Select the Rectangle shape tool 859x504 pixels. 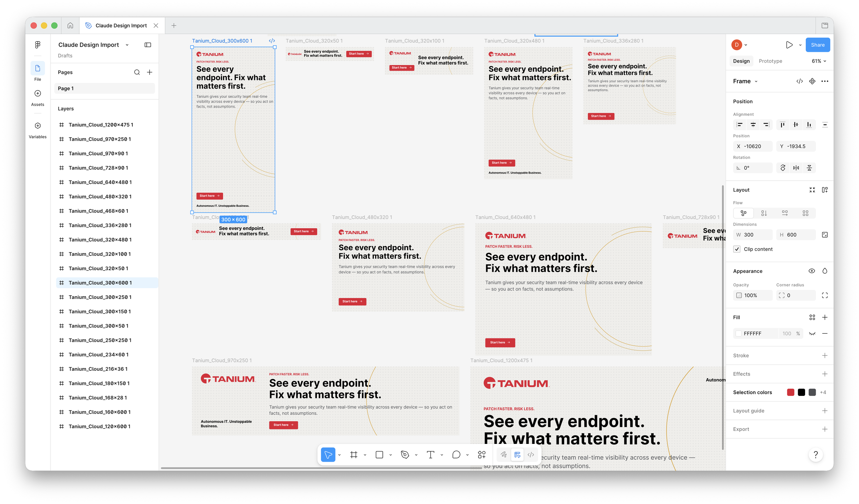[x=379, y=455]
